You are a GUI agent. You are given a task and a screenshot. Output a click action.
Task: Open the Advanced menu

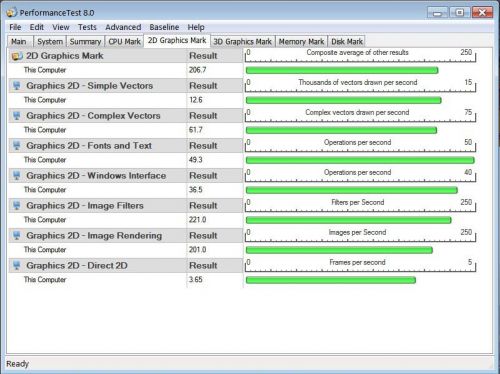pyautogui.click(x=123, y=27)
